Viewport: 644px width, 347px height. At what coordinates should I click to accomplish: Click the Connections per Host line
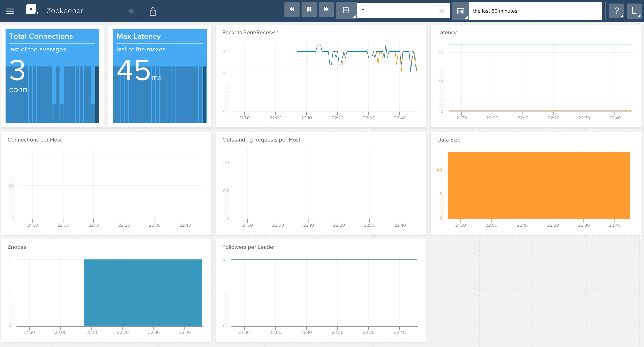111,152
